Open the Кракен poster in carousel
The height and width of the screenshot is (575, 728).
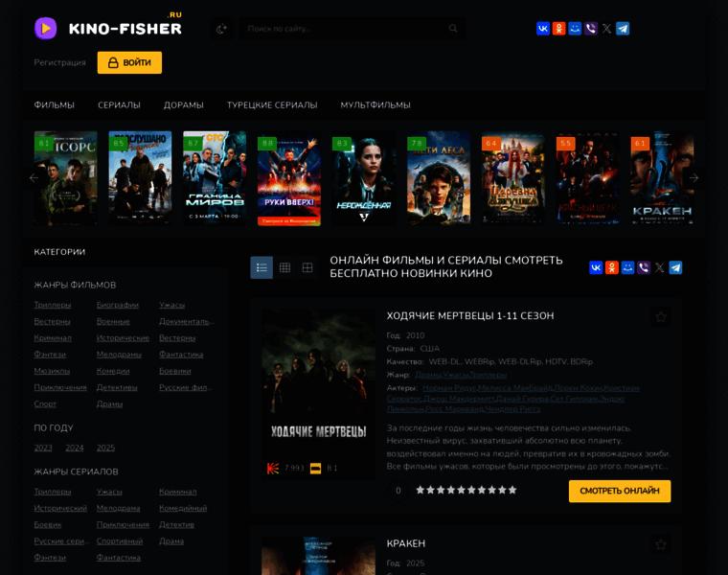point(662,178)
